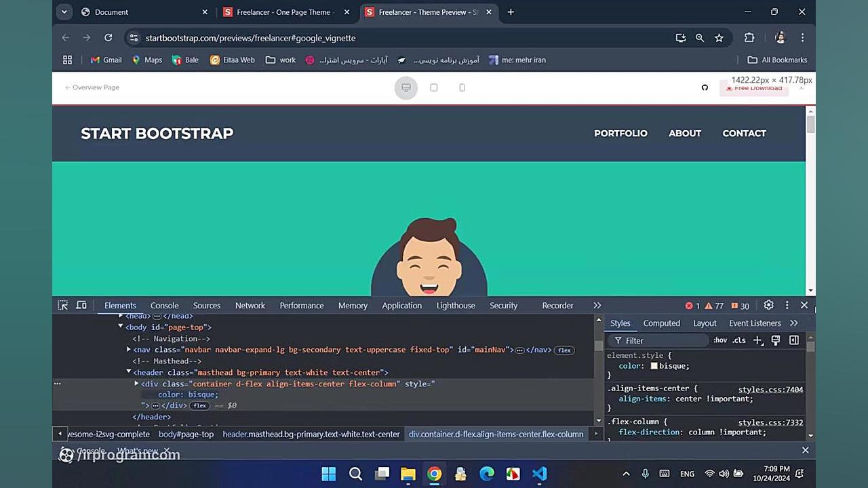868x488 pixels.
Task: Expand the collapsed head element ellipsis
Action: click(x=157, y=317)
